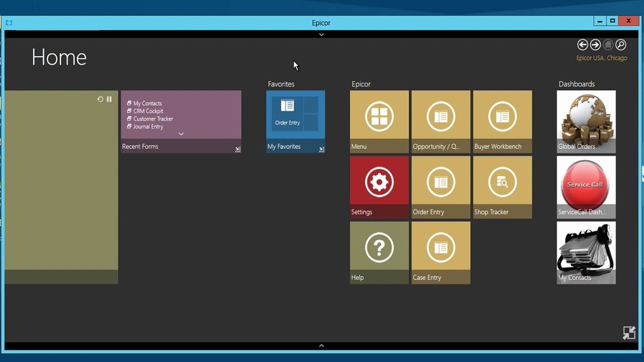The width and height of the screenshot is (644, 362).
Task: Click the Epicor app icon in title bar
Action: tap(9, 23)
